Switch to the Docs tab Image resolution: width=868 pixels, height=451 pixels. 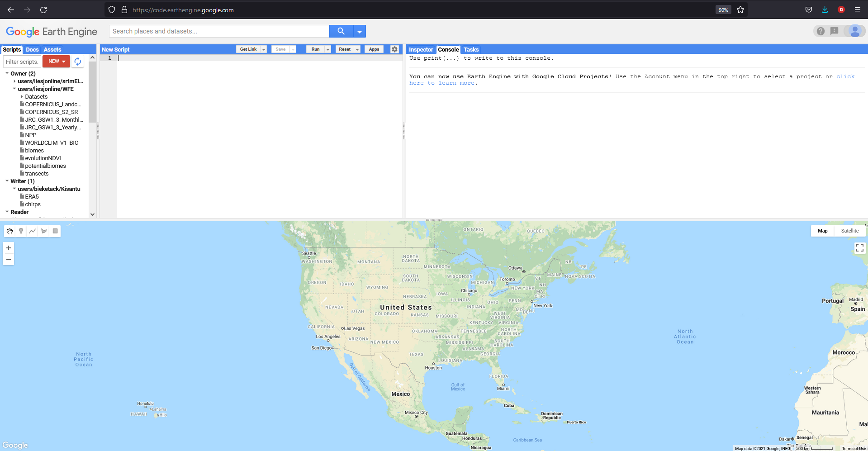(32, 50)
